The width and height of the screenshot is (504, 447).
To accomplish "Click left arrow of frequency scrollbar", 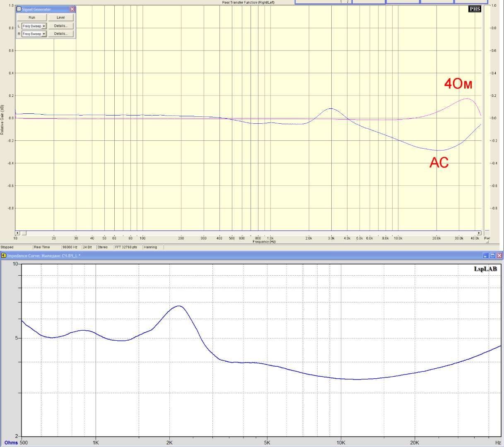I will 17,233.
